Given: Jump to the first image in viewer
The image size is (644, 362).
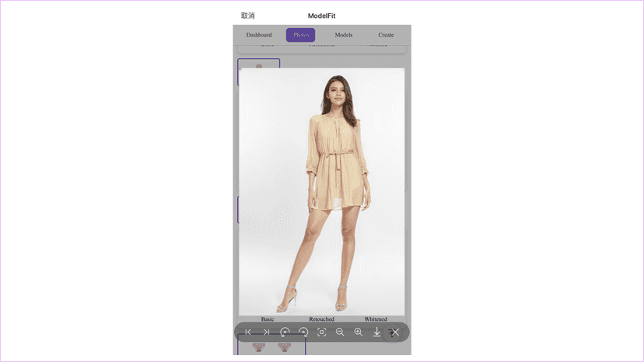Looking at the screenshot, I should 248,332.
